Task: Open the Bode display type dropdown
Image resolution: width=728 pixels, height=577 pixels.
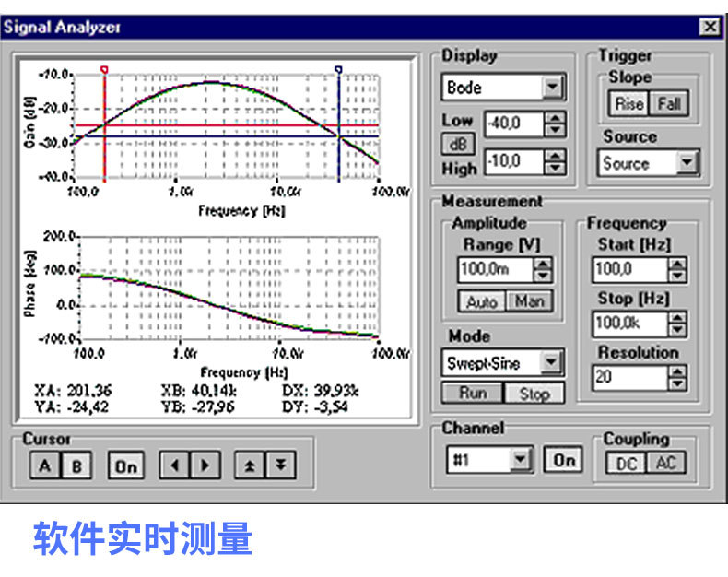Action: coord(553,87)
